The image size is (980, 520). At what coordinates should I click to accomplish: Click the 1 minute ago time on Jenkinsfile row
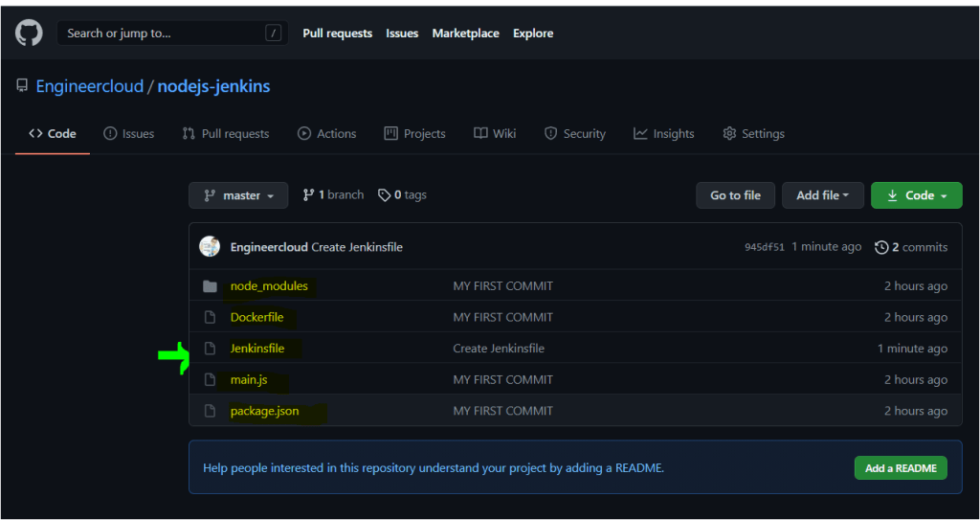click(912, 349)
